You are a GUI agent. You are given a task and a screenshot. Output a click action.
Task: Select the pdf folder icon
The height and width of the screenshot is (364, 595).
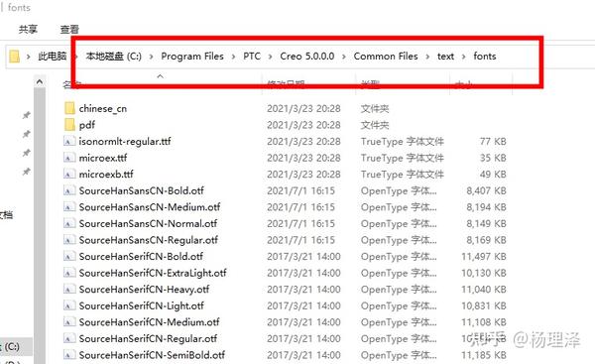tap(69, 125)
